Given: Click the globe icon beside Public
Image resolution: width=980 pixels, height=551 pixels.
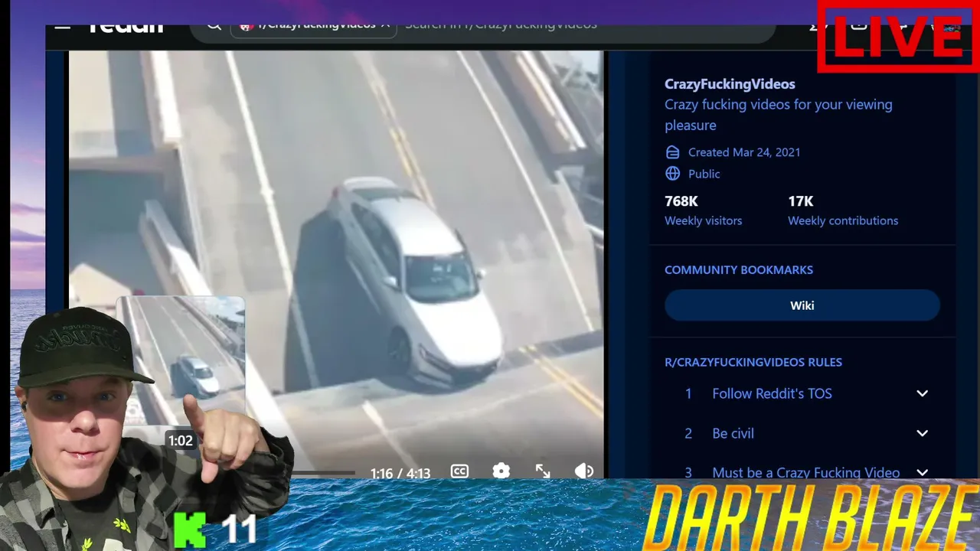Looking at the screenshot, I should coord(672,174).
